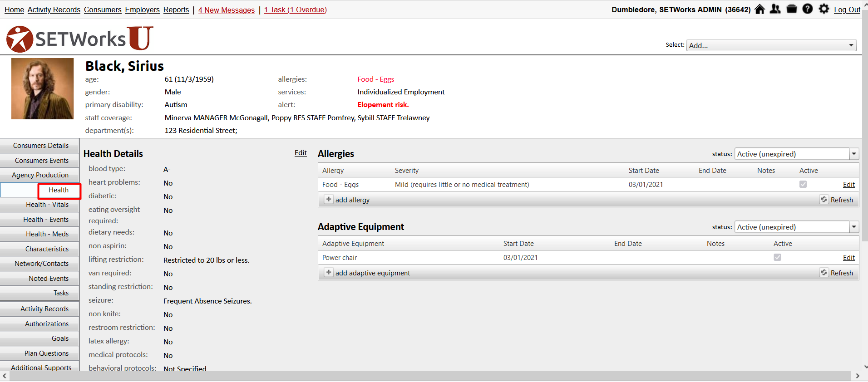Open Goals sidebar tab
The height and width of the screenshot is (382, 868).
(39, 338)
